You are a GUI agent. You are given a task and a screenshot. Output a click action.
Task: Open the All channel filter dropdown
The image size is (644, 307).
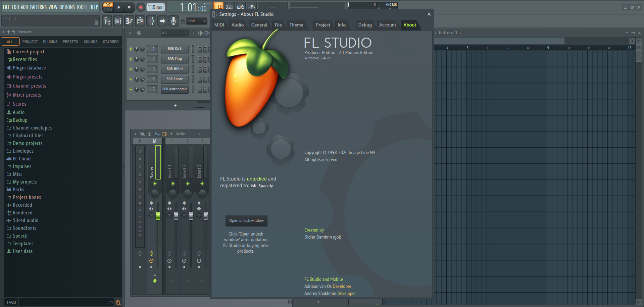[x=174, y=33]
